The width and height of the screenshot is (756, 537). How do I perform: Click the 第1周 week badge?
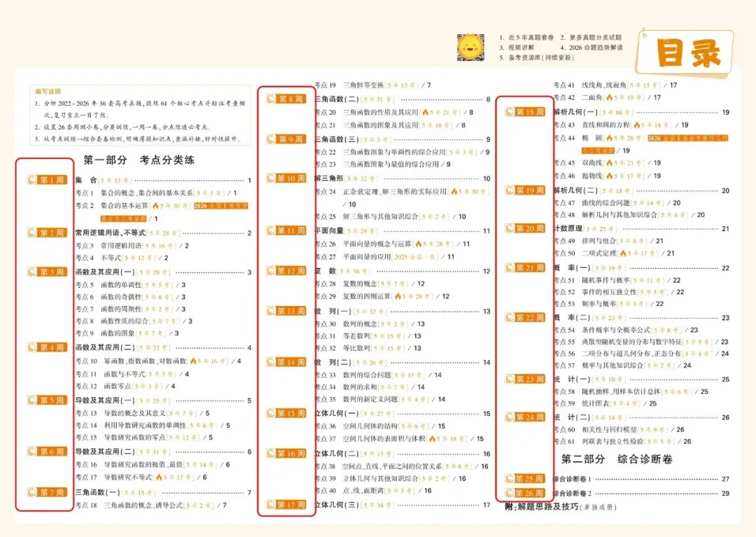[46, 180]
